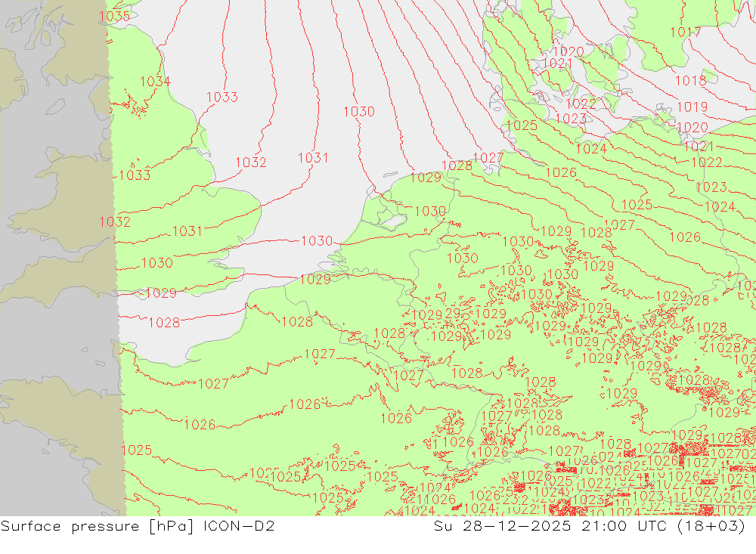Click the 'ICON-D2' model name in caption
Image resolution: width=756 pixels, height=554 pixels.
(x=239, y=525)
